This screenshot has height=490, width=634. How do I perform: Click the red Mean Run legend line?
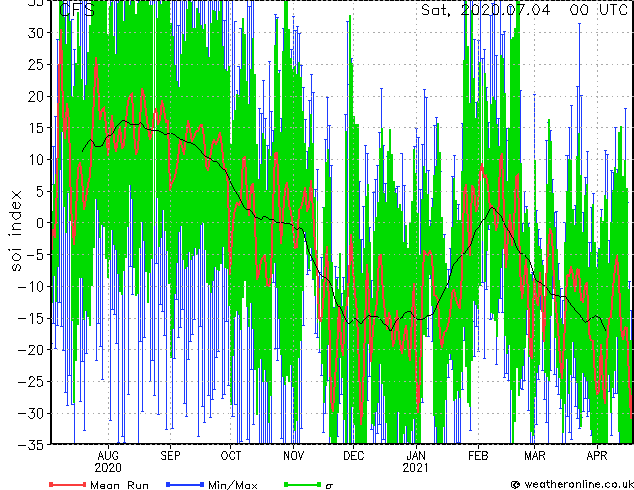pyautogui.click(x=68, y=484)
